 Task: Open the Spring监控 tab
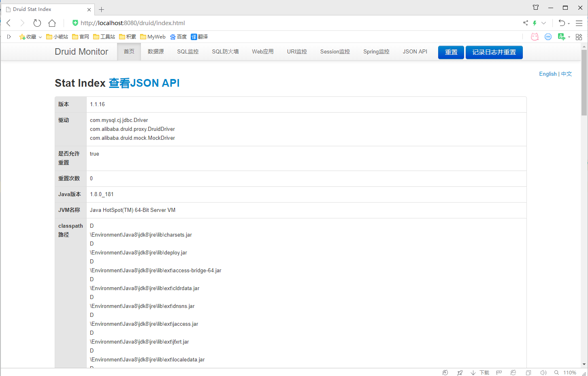coord(376,52)
